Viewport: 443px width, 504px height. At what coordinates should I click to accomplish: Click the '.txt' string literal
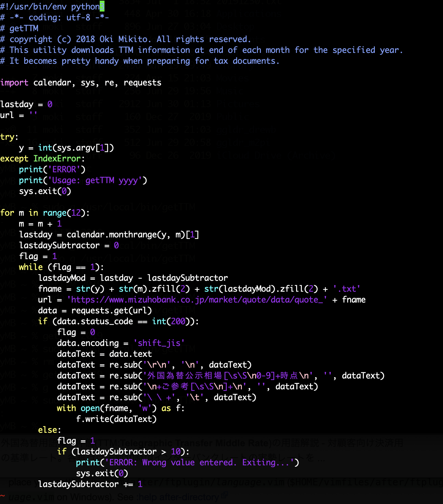click(346, 289)
